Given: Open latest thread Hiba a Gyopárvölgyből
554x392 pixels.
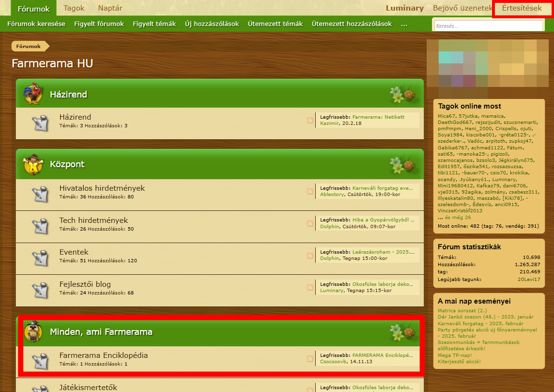Looking at the screenshot, I should point(383,220).
